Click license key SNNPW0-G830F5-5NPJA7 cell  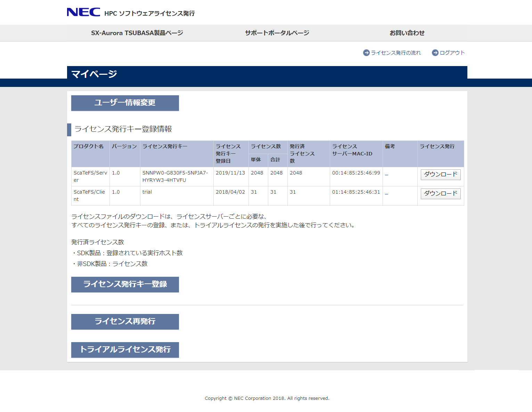click(177, 177)
